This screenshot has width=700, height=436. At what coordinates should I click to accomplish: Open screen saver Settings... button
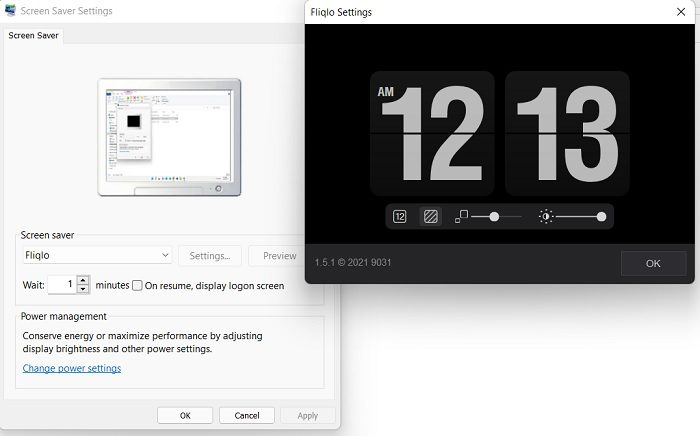(210, 256)
